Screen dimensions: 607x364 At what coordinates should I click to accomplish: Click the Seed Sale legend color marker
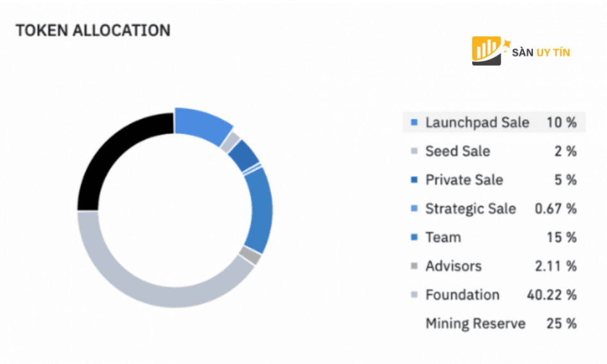pyautogui.click(x=413, y=151)
